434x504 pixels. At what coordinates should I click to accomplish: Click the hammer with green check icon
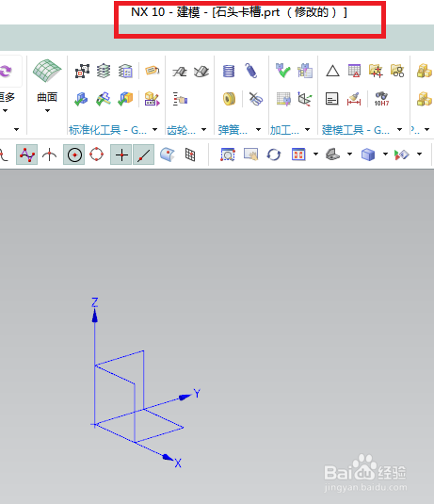[x=104, y=99]
